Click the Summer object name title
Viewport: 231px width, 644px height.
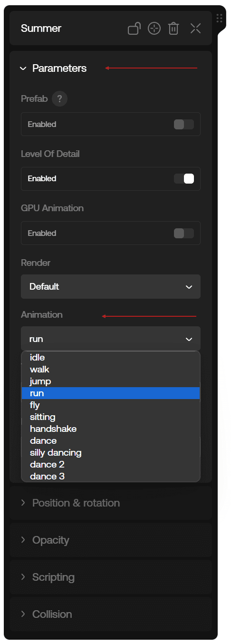click(x=41, y=29)
